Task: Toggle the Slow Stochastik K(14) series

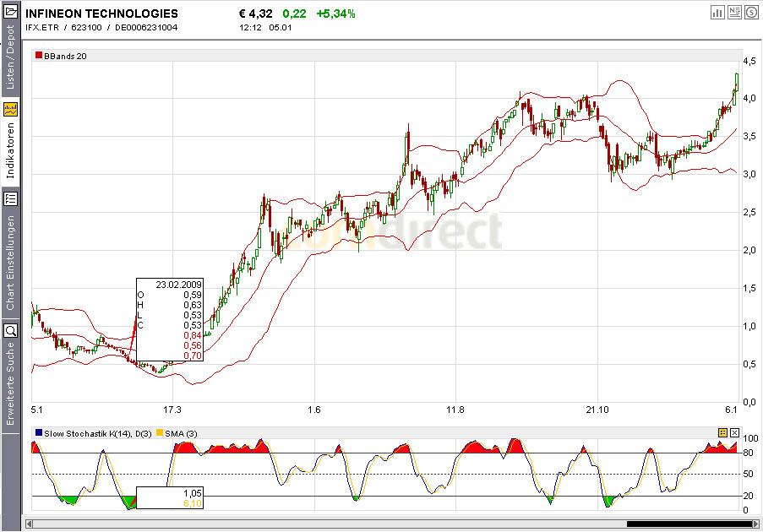Action: click(37, 432)
